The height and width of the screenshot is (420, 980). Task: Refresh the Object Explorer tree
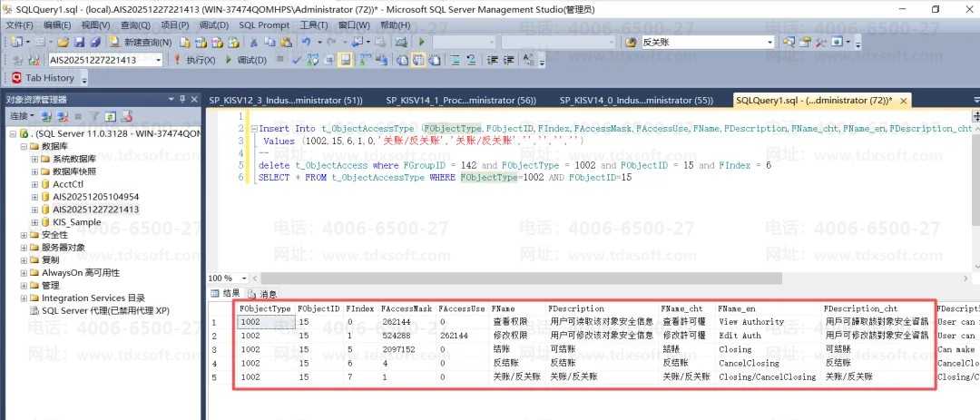110,117
